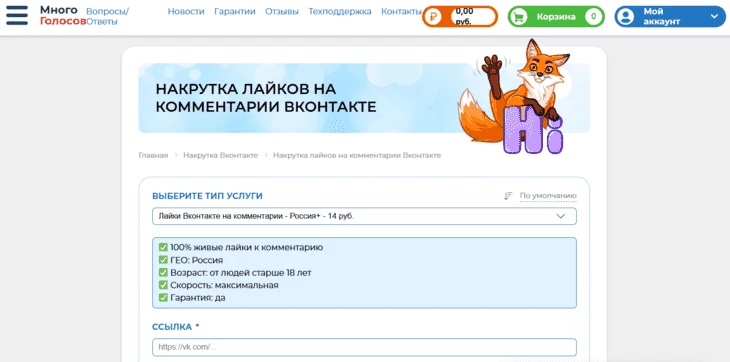The image size is (730, 362).
Task: Click checkmark next to Гарантия: да
Action: point(163,298)
